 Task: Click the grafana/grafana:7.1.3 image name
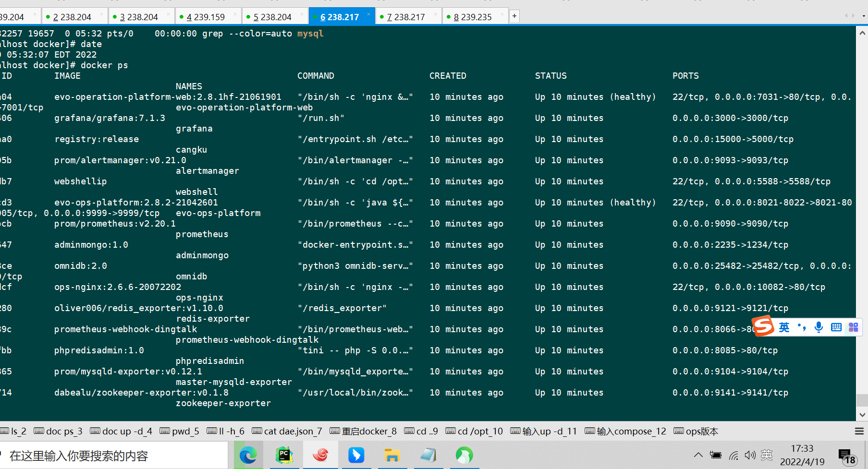pos(110,118)
